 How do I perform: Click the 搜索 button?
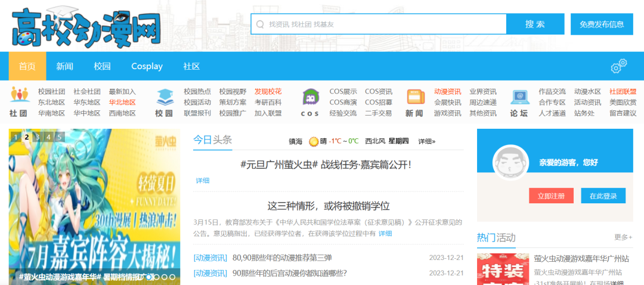pos(535,24)
